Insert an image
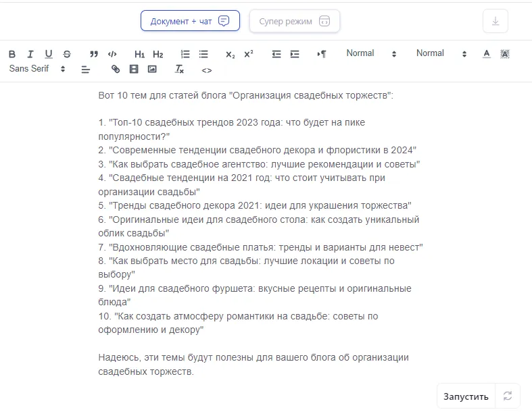The image size is (532, 416). [152, 69]
